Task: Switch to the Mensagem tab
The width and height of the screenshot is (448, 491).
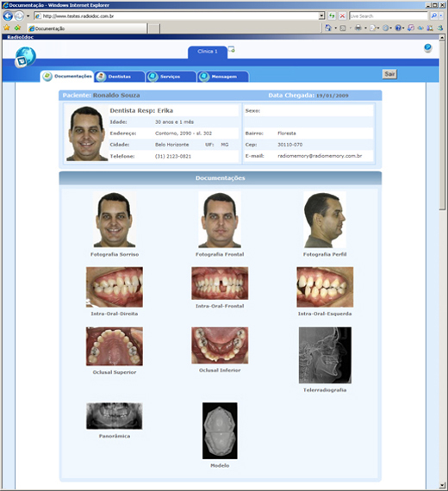Action: 223,77
